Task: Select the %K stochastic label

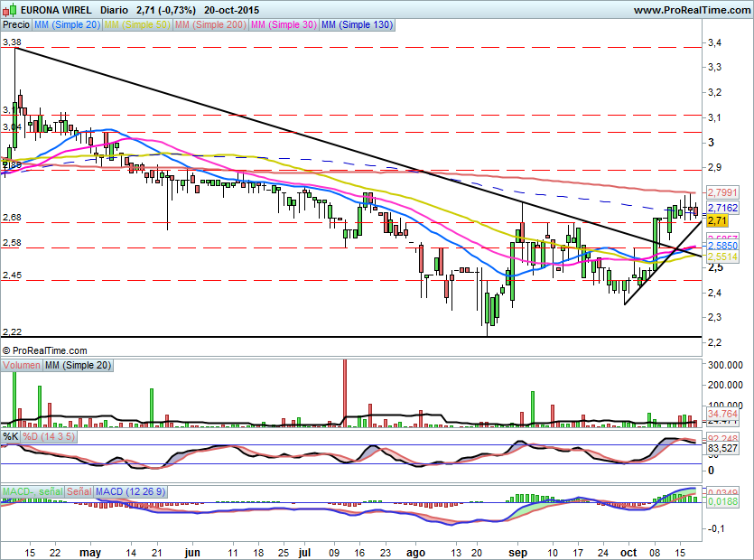Action: pos(11,436)
